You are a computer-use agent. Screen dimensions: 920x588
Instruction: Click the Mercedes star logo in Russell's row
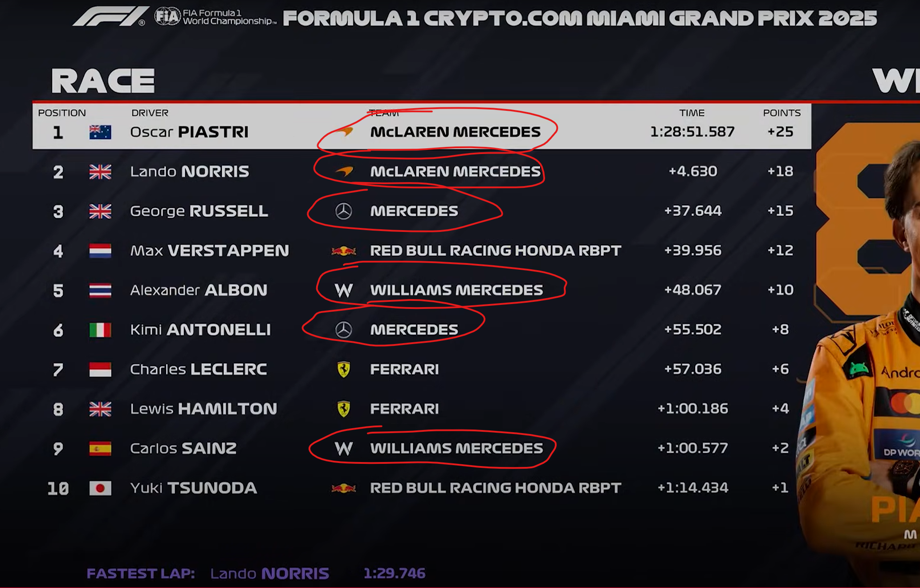pos(343,211)
